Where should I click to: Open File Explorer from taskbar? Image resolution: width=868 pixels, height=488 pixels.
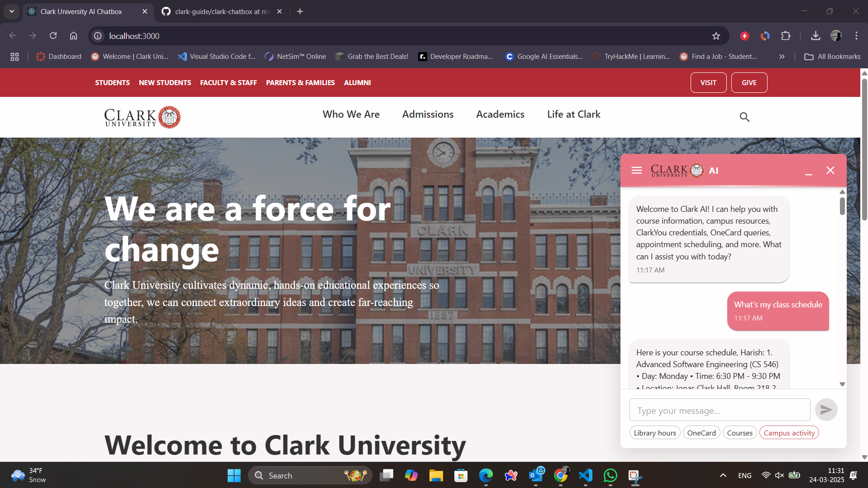(436, 476)
